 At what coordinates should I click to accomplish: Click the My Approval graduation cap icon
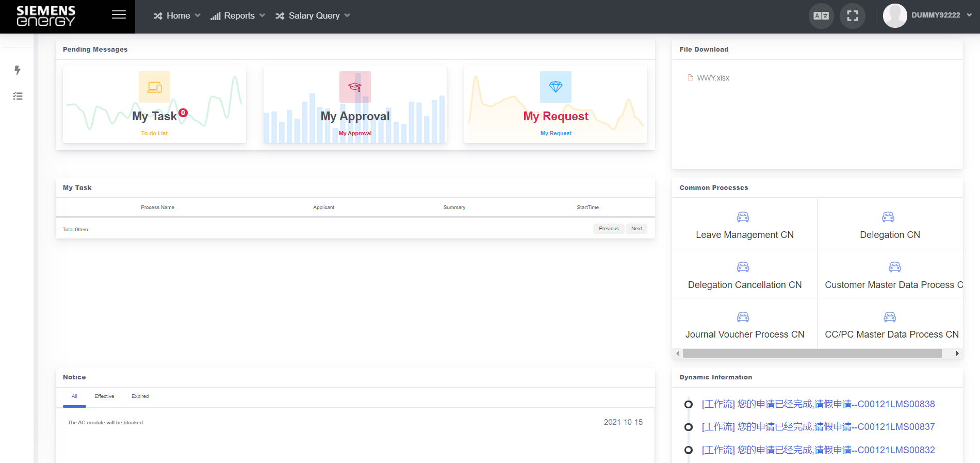(355, 87)
